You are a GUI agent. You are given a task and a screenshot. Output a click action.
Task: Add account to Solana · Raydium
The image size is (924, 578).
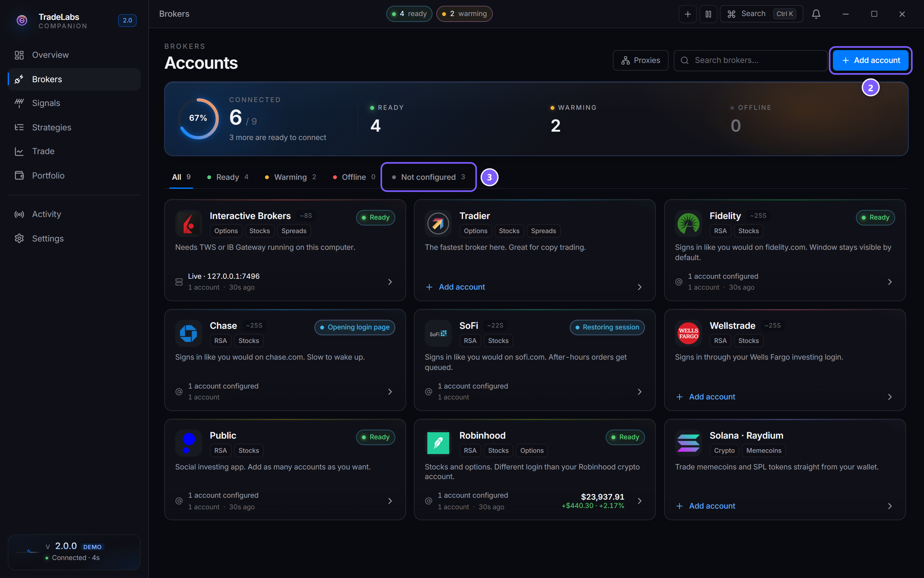(x=705, y=506)
